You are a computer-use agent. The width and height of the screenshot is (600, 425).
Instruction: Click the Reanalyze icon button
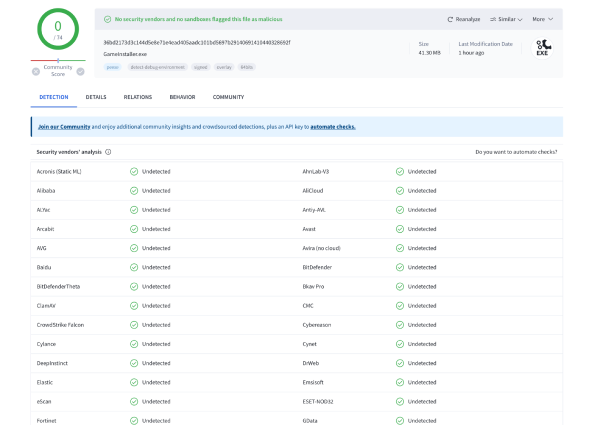coord(463,19)
